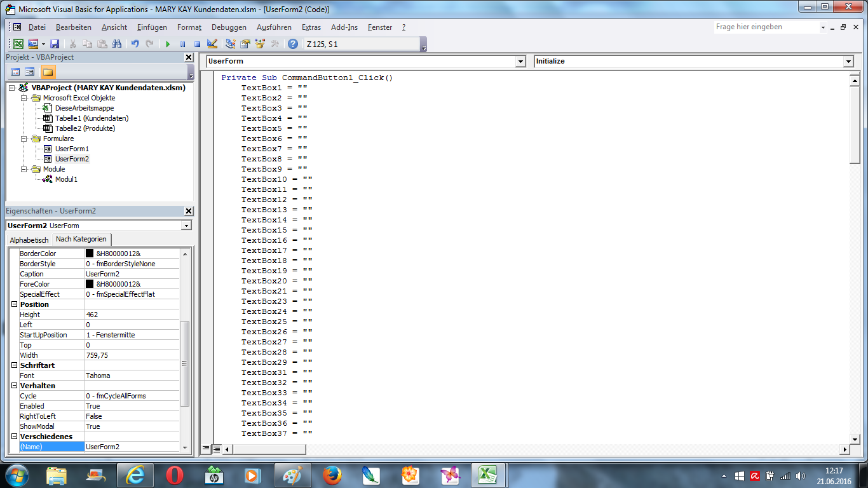
Task: Collapse the VBAProject root node
Action: (12, 88)
